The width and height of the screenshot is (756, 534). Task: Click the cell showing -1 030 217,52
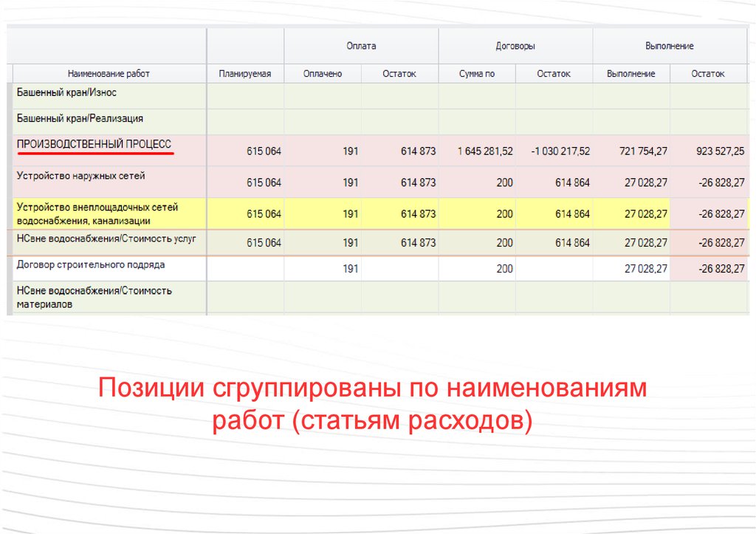[x=560, y=151]
